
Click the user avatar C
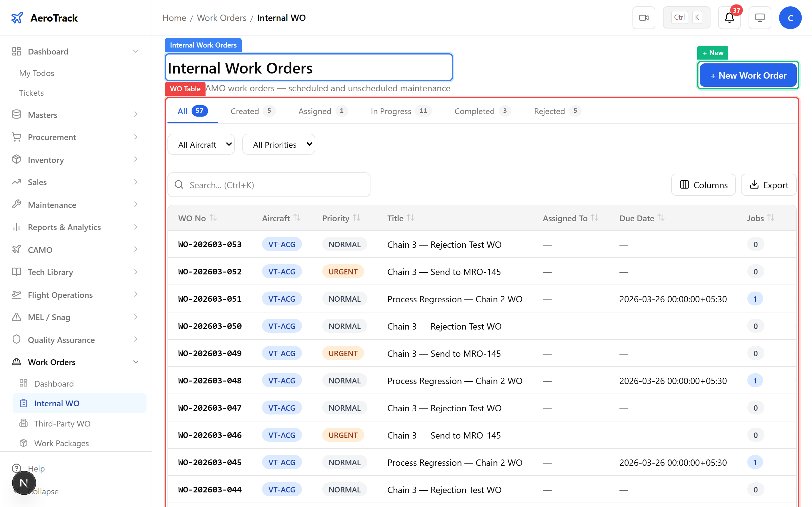coord(790,18)
